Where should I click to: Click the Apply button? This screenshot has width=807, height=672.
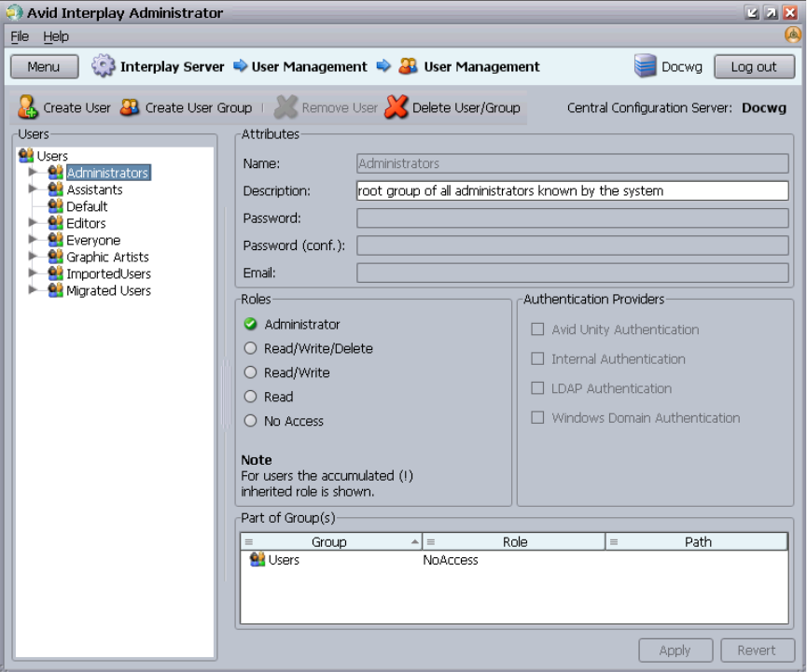pos(675,651)
